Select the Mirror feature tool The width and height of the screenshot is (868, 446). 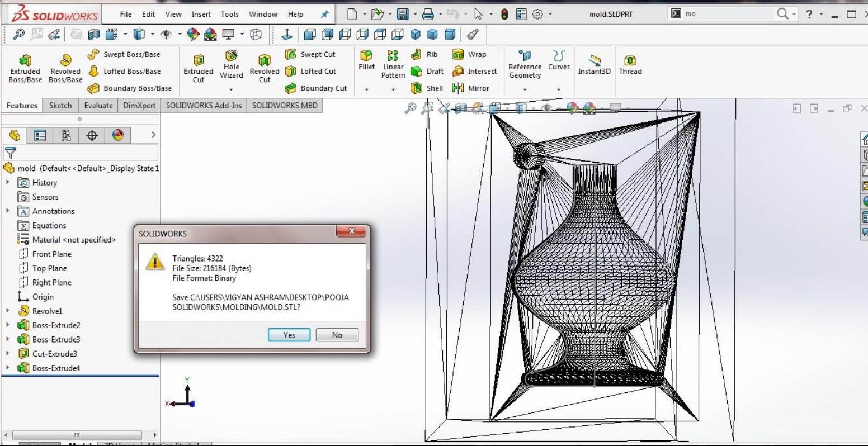pos(470,88)
